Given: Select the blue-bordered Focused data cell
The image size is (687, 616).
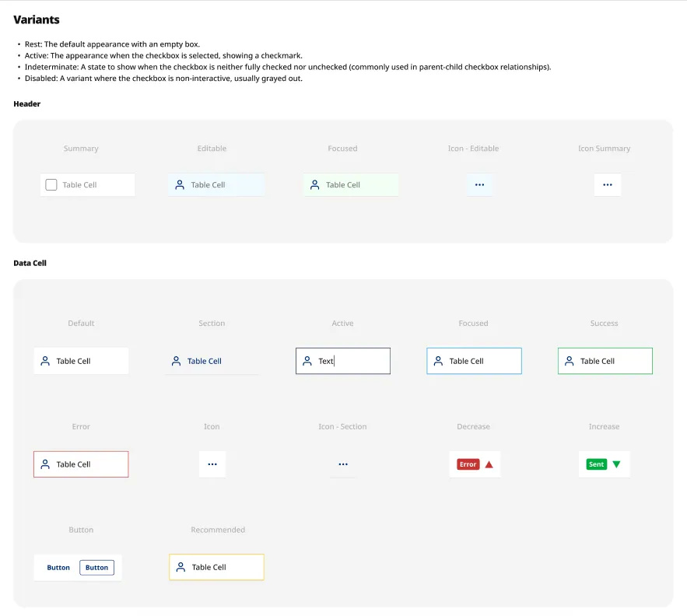Looking at the screenshot, I should pyautogui.click(x=474, y=361).
